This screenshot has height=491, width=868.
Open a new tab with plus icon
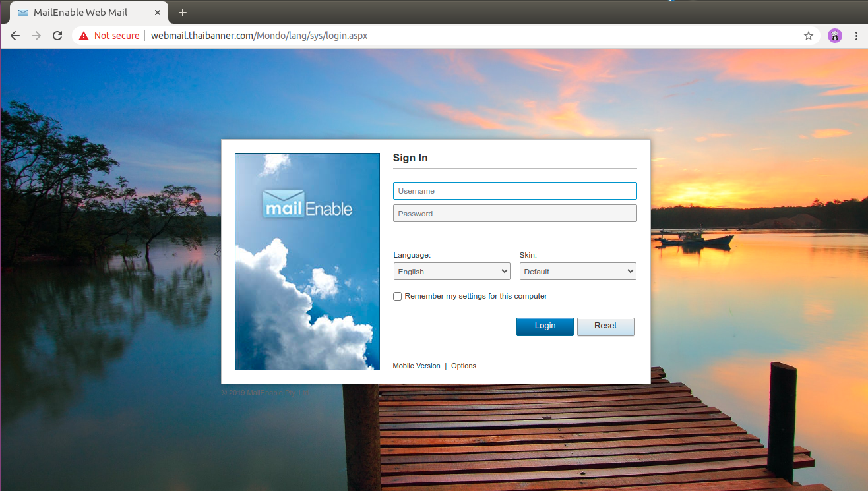click(x=183, y=13)
